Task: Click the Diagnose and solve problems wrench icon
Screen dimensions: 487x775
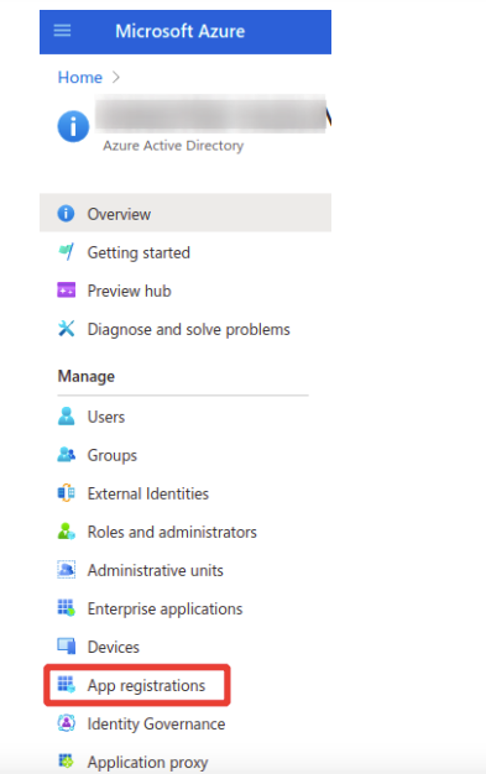Action: click(66, 329)
